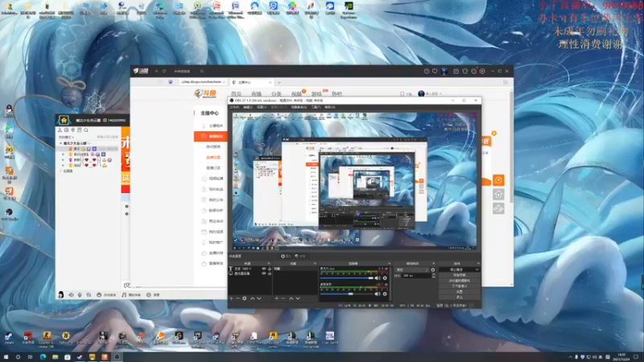Click the person icon in YY window toolbar
Image resolution: width=644 pixels, height=362 pixels.
click(x=60, y=130)
